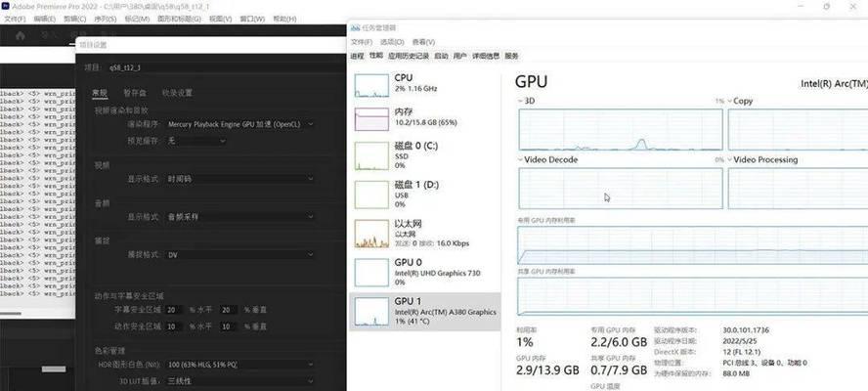The width and height of the screenshot is (868, 391).
Task: Select 内存 in performance sidebar
Action: point(424,117)
